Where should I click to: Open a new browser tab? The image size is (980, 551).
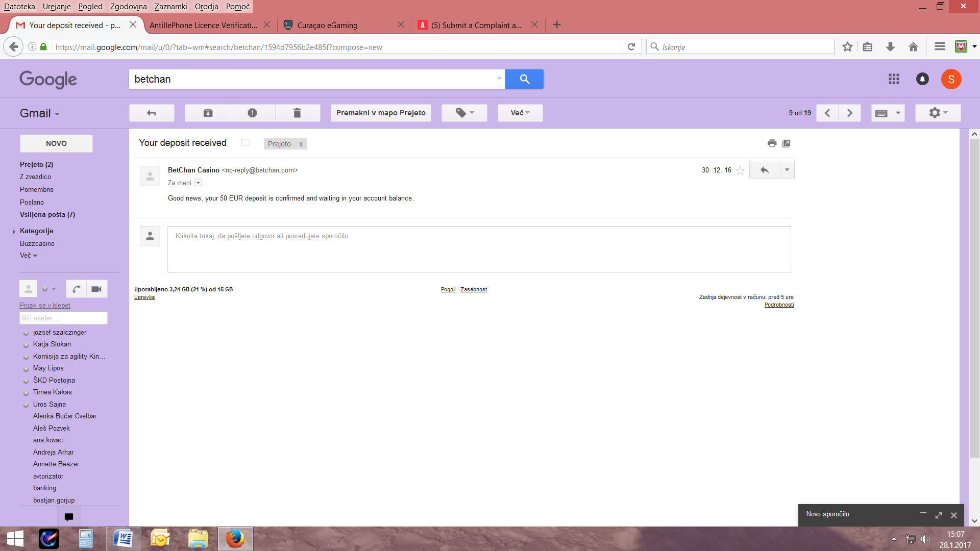coord(557,24)
